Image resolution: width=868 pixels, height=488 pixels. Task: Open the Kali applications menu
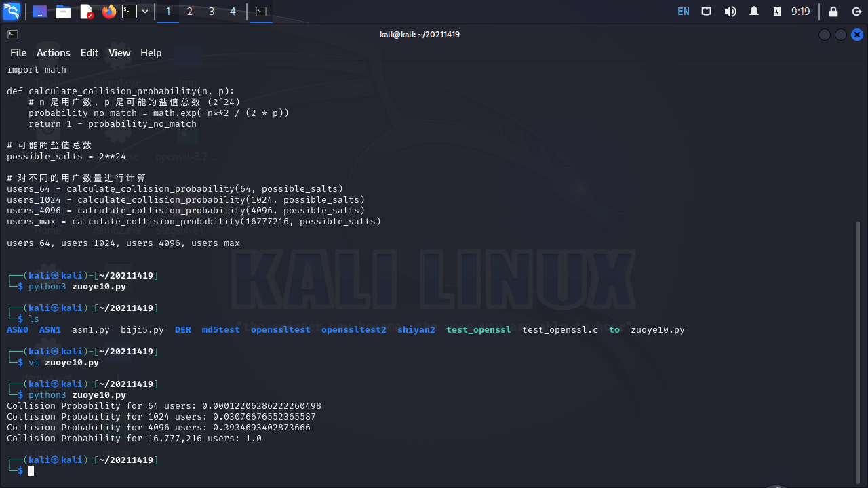pos(12,12)
